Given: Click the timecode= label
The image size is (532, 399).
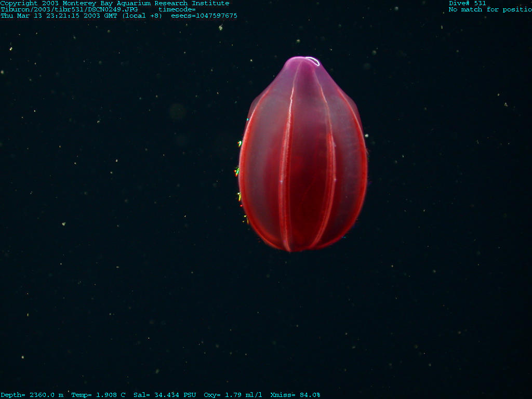Looking at the screenshot, I should coord(177,9).
